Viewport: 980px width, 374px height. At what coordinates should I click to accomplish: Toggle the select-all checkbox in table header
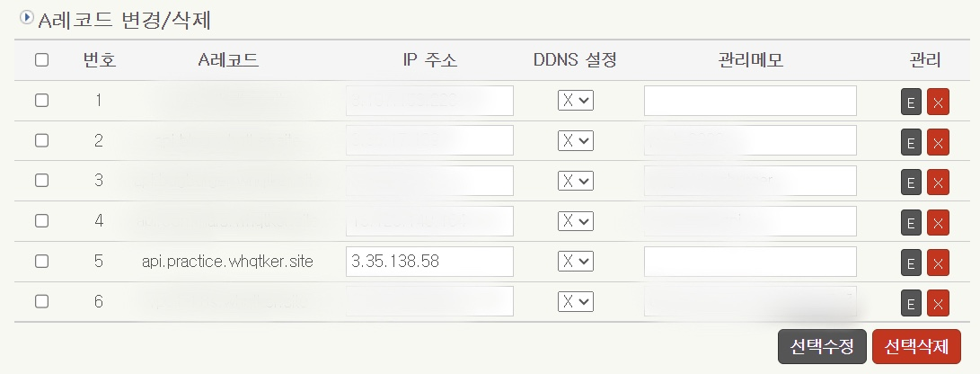tap(41, 60)
